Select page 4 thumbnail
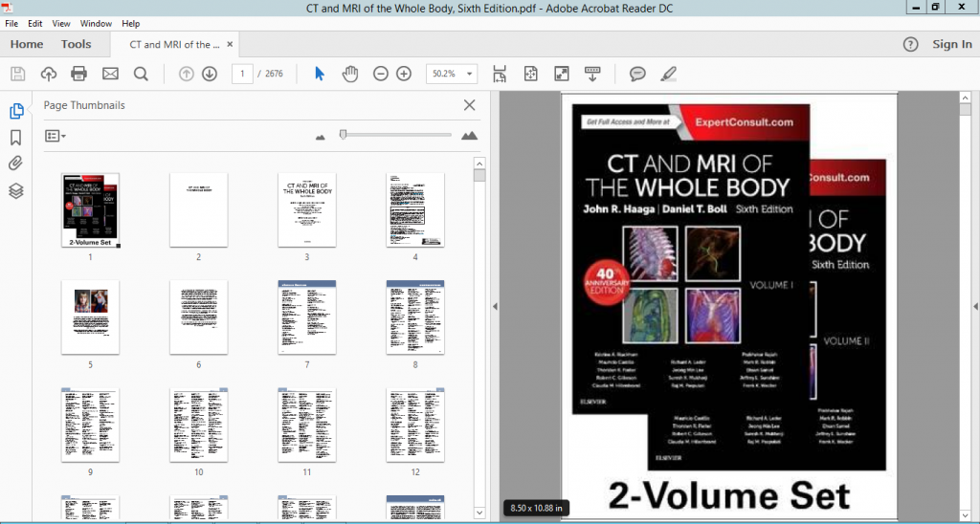Screen dimensions: 980x524 pyautogui.click(x=415, y=210)
